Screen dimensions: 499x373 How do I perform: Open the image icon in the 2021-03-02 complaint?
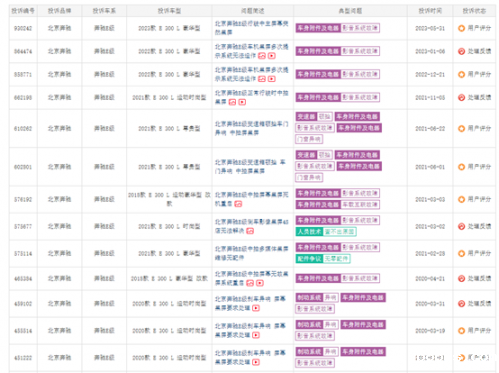(x=250, y=231)
